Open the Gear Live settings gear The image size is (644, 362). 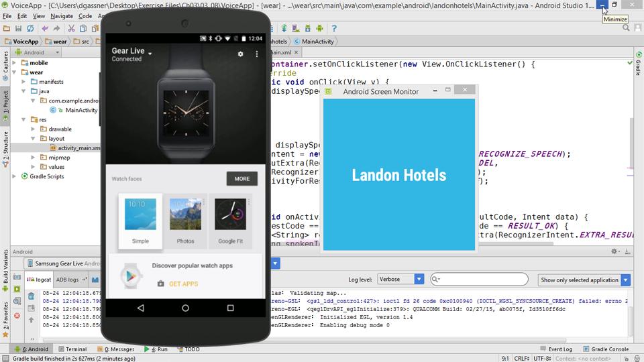click(241, 54)
